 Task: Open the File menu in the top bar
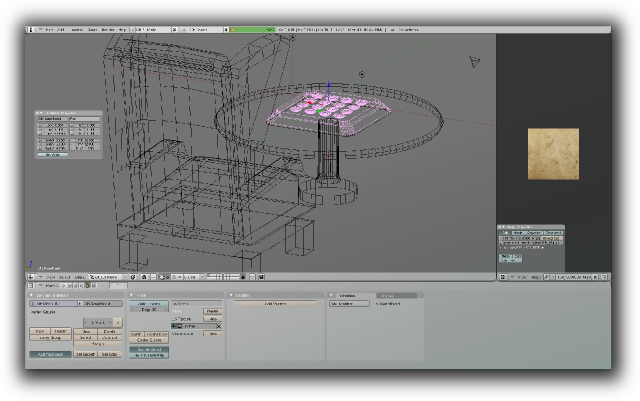[48, 30]
